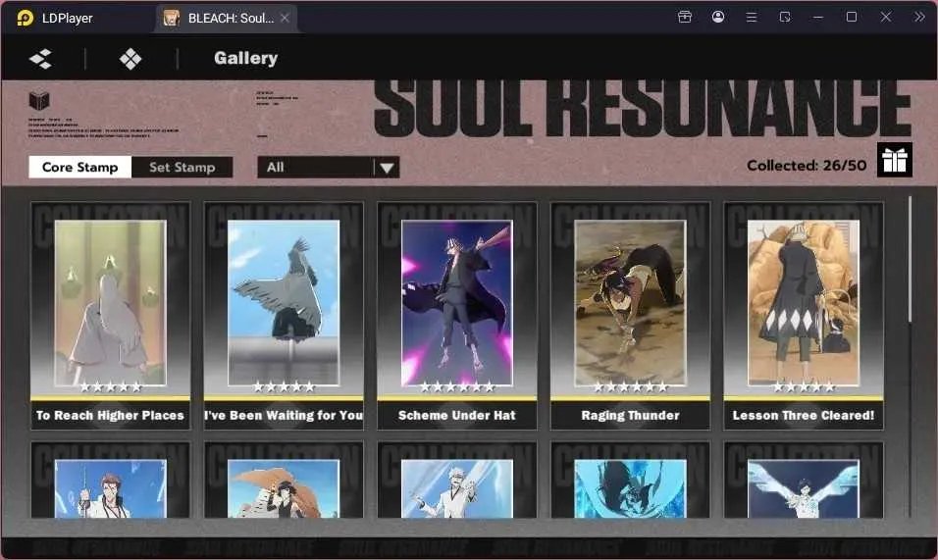Open Scheme Under Hat stamp artwork
This screenshot has height=560, width=938.
457,303
